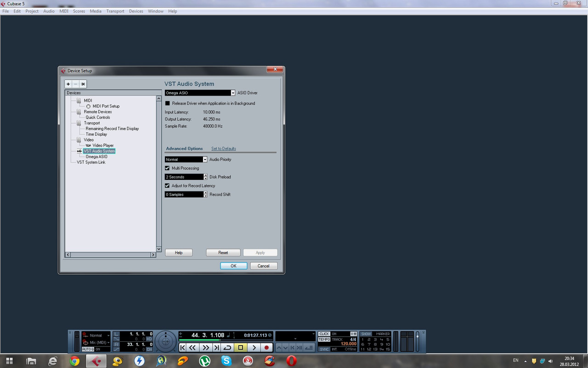Open the MIDI menu
588x368 pixels.
click(x=64, y=11)
